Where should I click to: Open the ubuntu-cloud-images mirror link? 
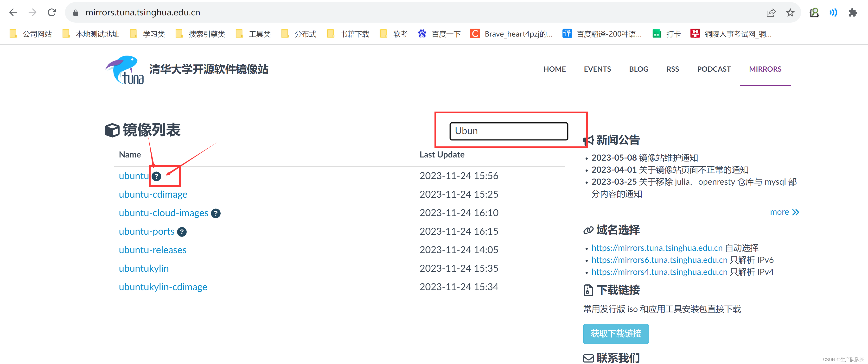163,213
